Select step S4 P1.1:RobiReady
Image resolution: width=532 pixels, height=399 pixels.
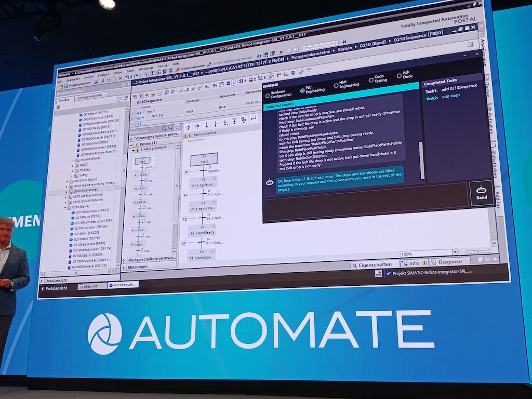pyautogui.click(x=202, y=230)
